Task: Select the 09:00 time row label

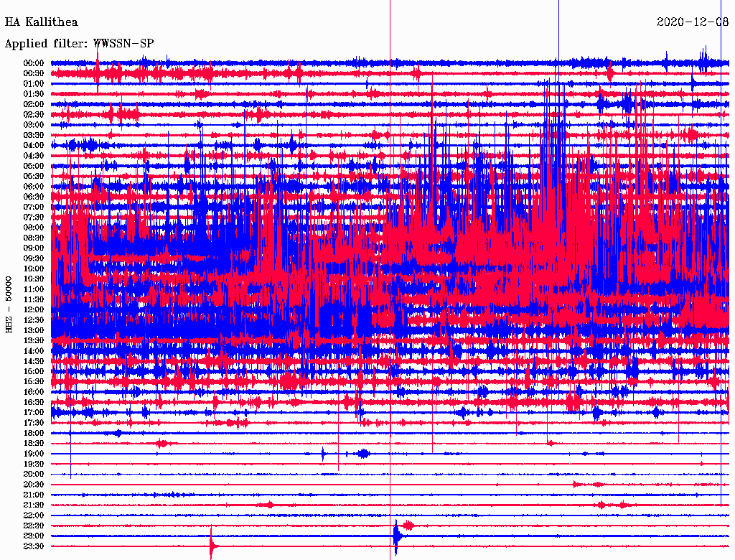Action: coord(34,248)
